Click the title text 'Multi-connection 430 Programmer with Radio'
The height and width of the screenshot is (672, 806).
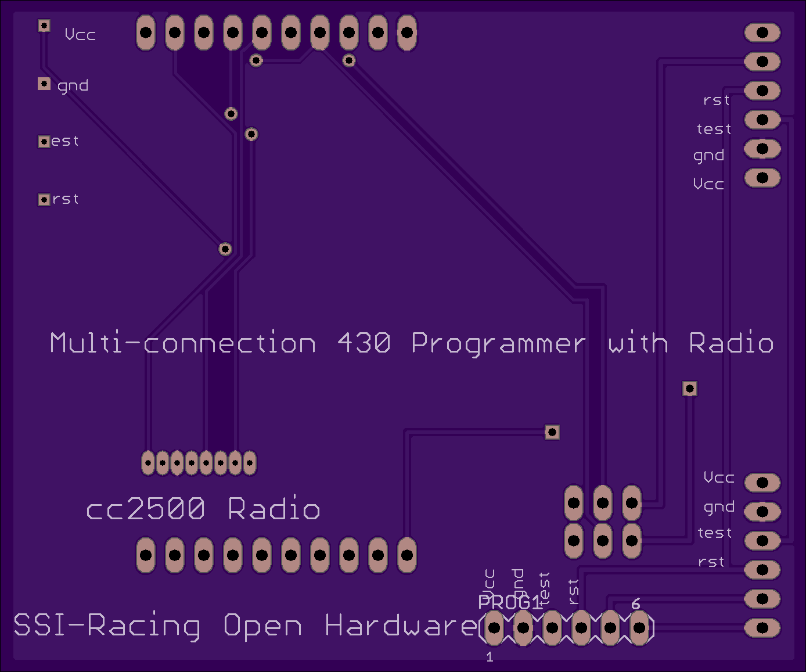click(x=412, y=343)
